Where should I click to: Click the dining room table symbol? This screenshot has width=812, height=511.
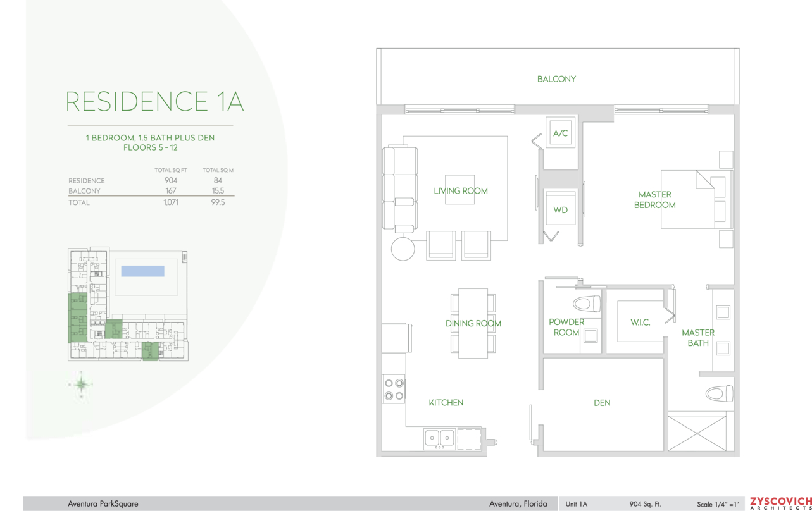pyautogui.click(x=473, y=323)
